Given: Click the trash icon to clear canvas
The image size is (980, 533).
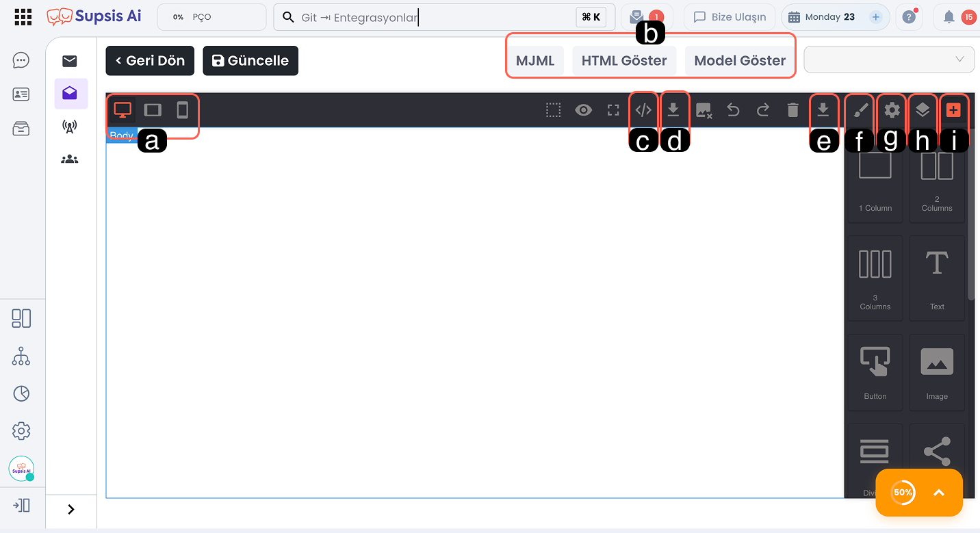Looking at the screenshot, I should (x=792, y=110).
